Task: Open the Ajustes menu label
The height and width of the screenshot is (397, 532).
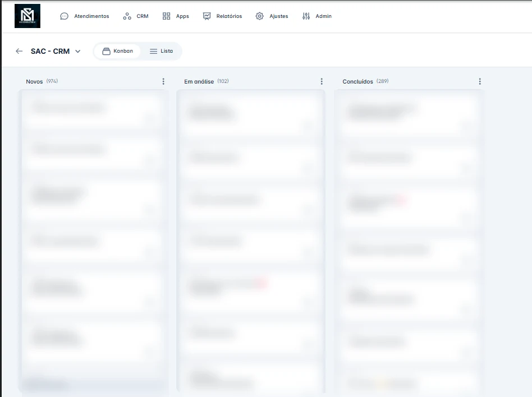Action: 278,16
